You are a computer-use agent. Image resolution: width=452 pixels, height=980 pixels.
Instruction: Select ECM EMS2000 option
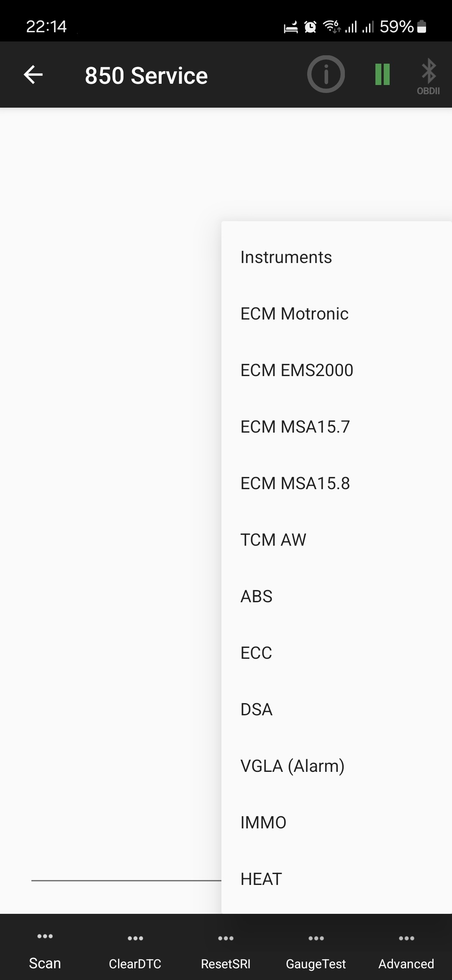[297, 370]
